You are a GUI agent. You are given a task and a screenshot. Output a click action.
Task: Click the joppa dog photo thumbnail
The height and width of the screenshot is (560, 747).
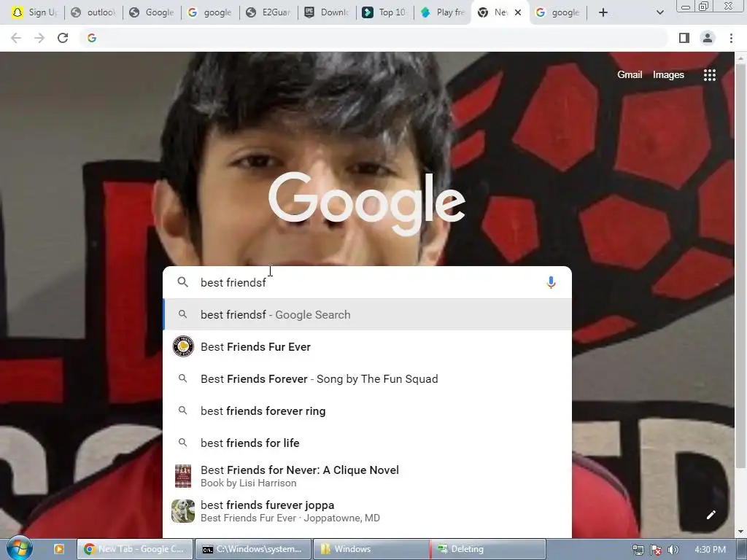pos(183,511)
